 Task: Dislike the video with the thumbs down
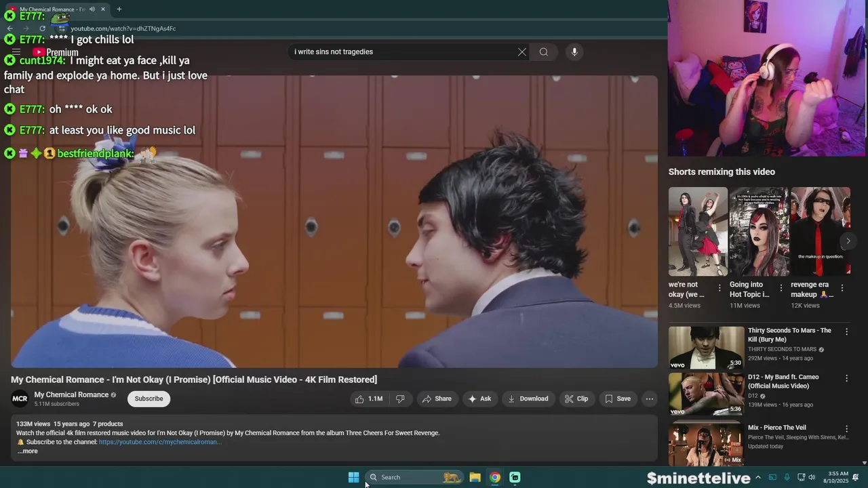pos(400,399)
